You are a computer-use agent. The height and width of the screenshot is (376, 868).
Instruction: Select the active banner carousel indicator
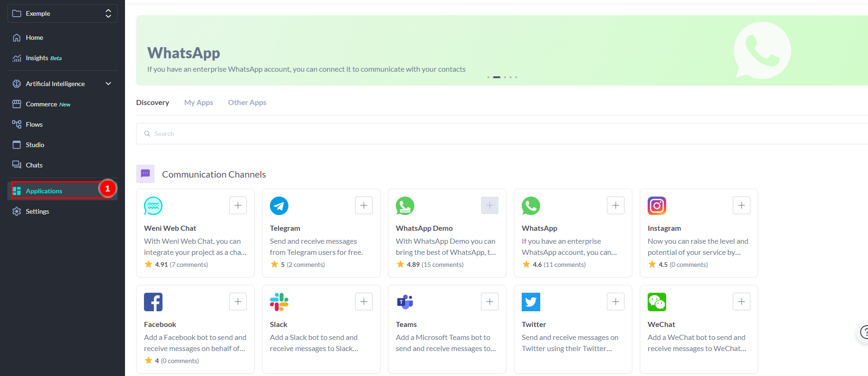[x=496, y=77]
